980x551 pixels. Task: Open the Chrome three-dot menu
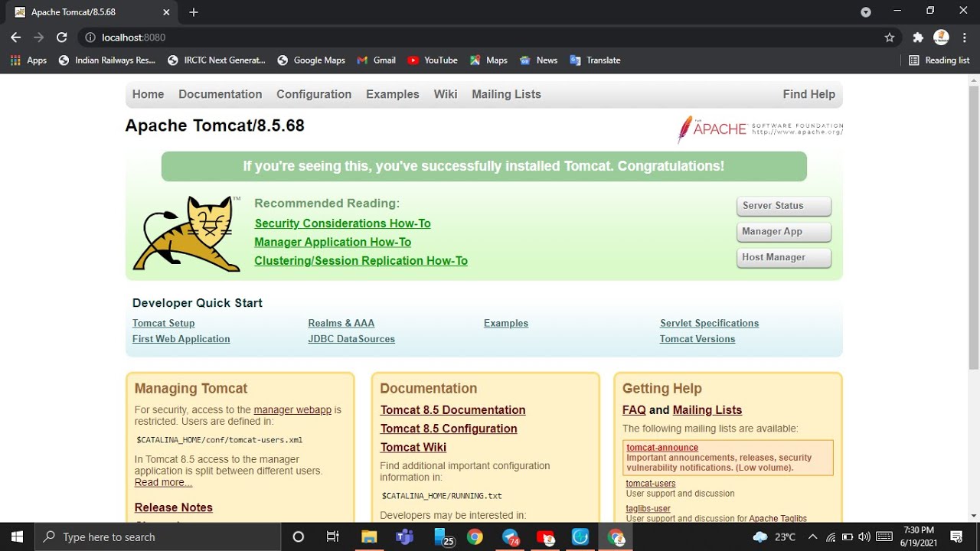[x=964, y=37]
